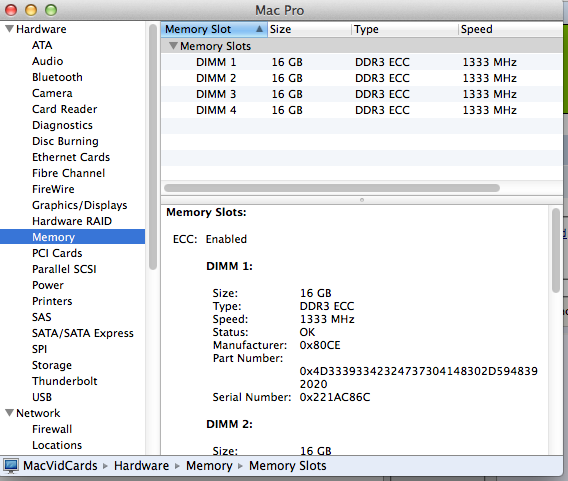Click the details pane vertical scrollbar
Screen dimensions: 568x481
(x=556, y=250)
